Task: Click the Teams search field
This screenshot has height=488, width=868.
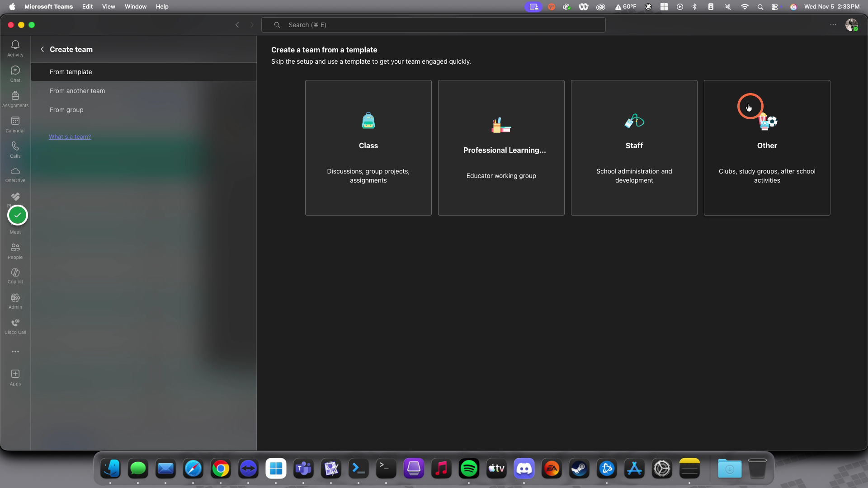Action: [433, 25]
